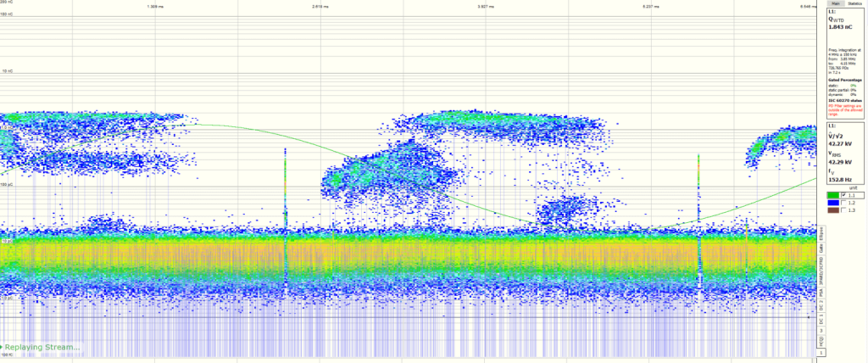
Task: Select the vertical tab labeled 1
Action: 820,351
